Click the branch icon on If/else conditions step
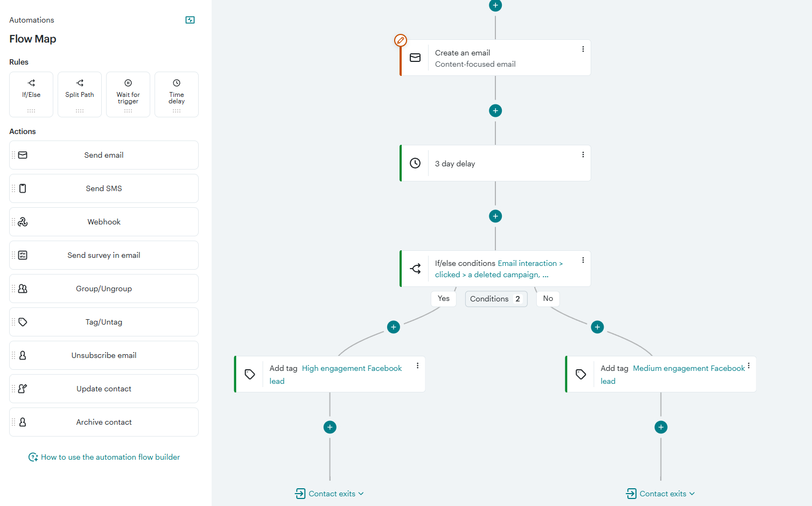The width and height of the screenshot is (812, 506). [415, 268]
